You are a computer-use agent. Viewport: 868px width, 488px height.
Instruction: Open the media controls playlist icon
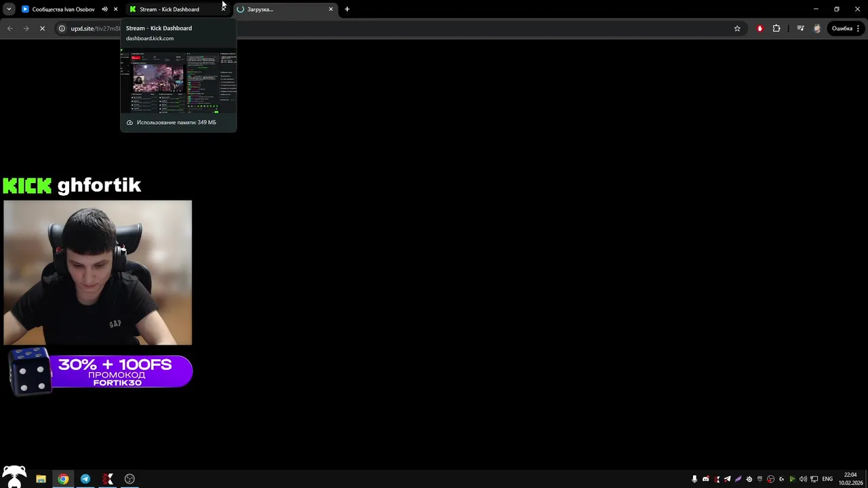tap(801, 28)
